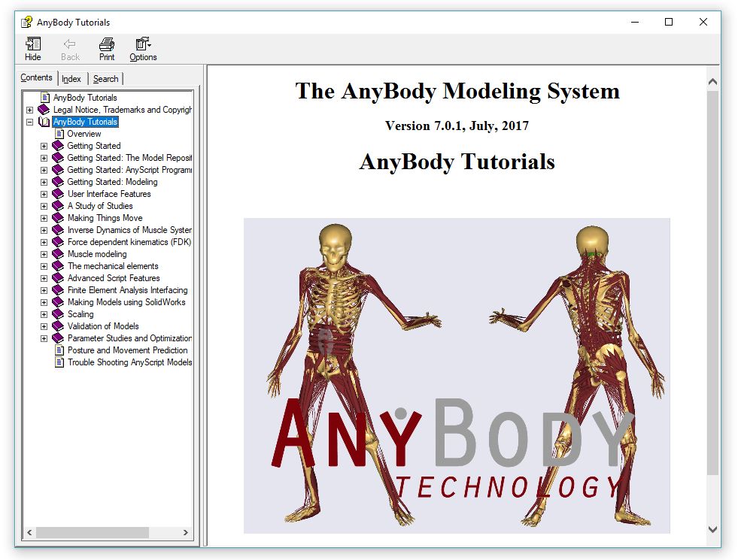
Task: Expand the Scaling node
Action: (x=44, y=314)
